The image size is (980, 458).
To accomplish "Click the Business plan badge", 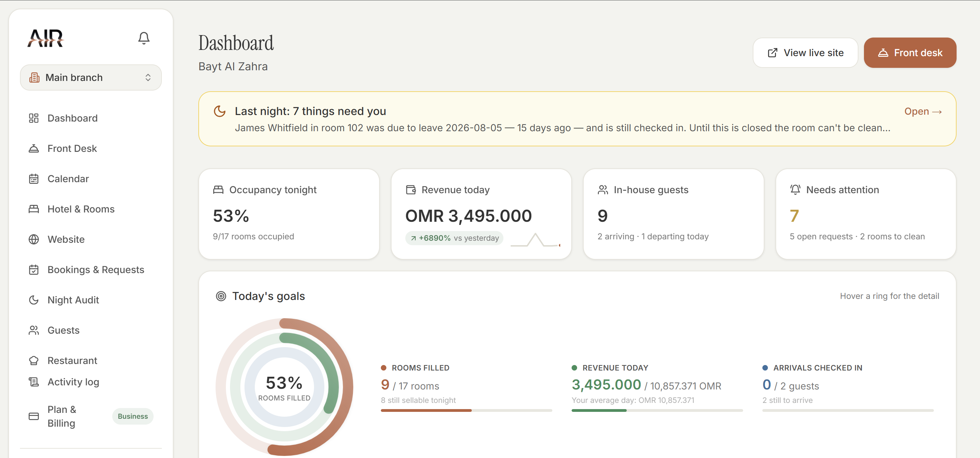I will (x=133, y=417).
